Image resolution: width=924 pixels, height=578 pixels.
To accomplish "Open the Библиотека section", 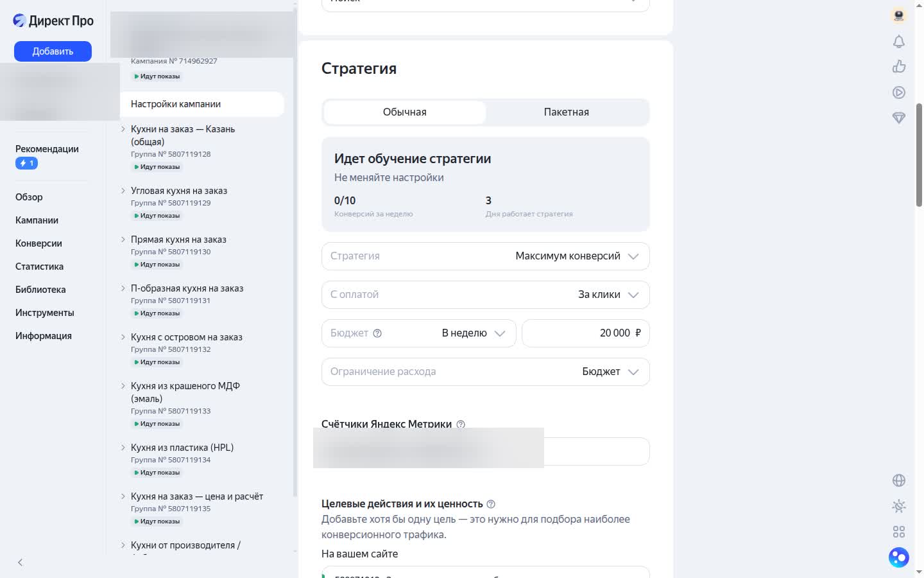I will (x=40, y=290).
